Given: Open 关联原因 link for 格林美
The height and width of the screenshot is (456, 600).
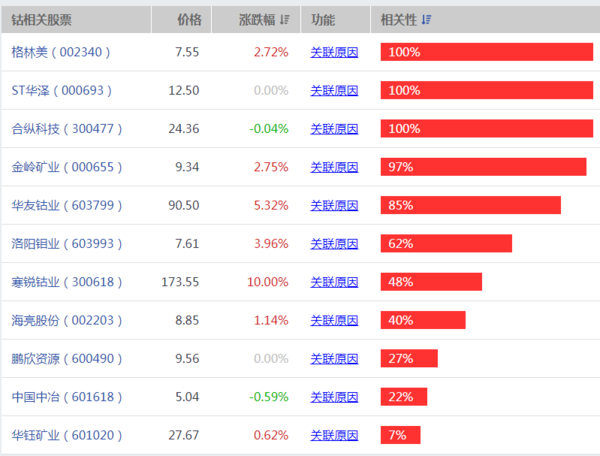Looking at the screenshot, I should [x=334, y=52].
